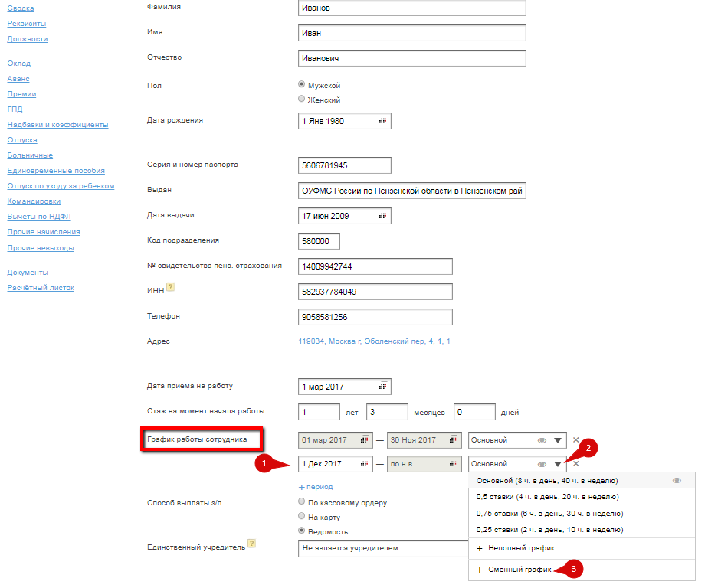Click Имя field containing Иван

411,33
